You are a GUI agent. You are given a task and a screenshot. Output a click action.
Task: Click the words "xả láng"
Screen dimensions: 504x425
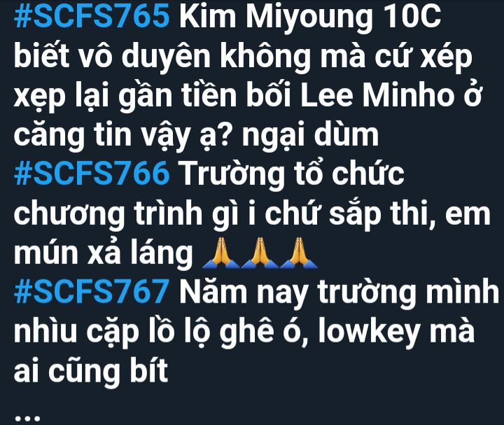click(134, 253)
